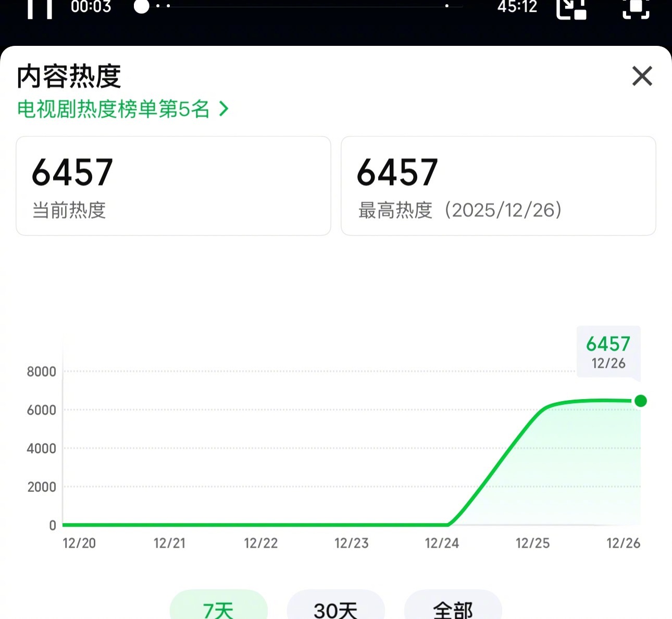The image size is (672, 619).
Task: Open the 最高热度 stat card
Action: [499, 185]
